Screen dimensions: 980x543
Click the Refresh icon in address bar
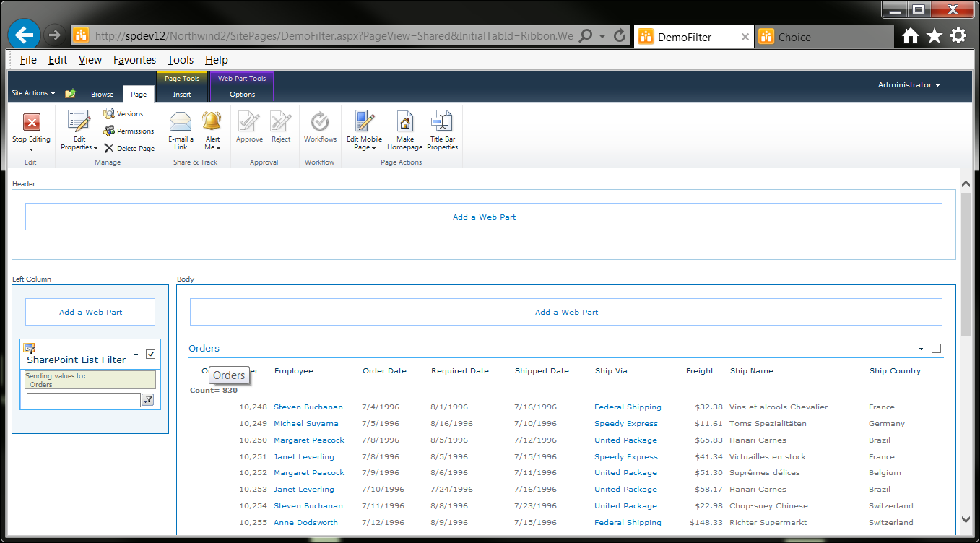click(620, 35)
